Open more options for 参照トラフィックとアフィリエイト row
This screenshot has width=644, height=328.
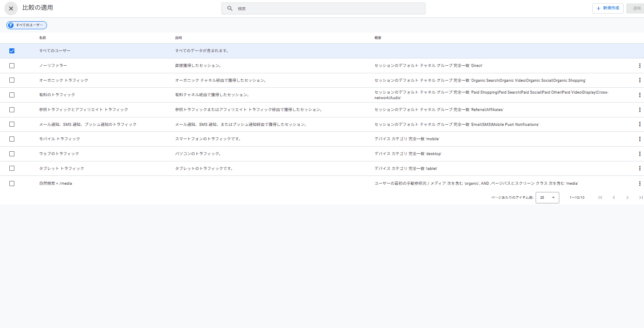(x=639, y=110)
